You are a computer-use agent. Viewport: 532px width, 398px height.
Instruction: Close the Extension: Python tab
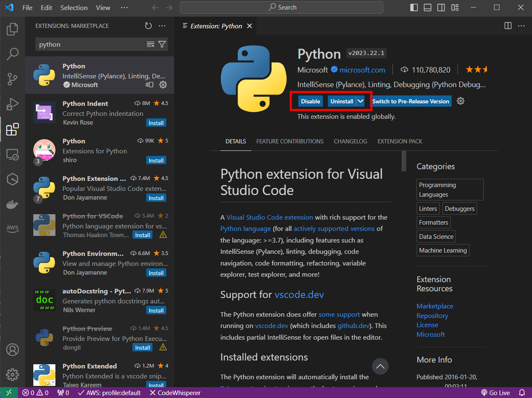(249, 26)
